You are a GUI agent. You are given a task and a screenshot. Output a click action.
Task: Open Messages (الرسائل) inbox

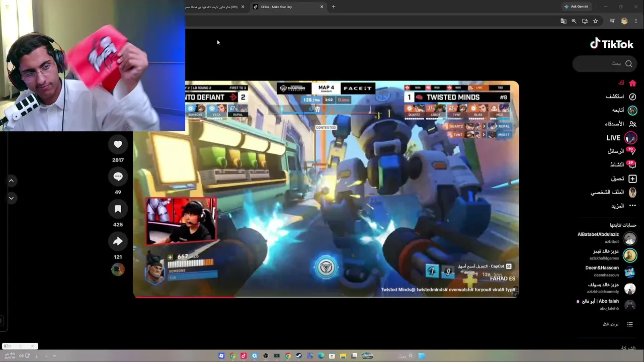621,151
